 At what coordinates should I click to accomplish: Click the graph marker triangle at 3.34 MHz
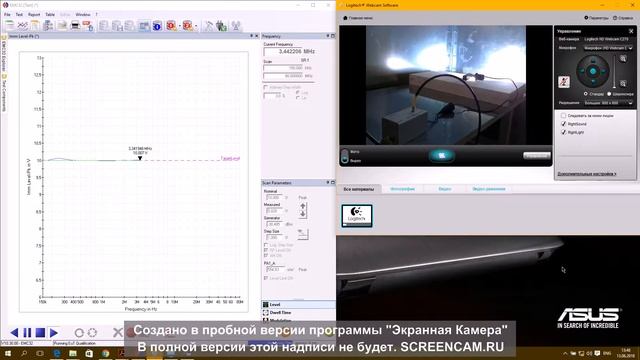[140, 158]
